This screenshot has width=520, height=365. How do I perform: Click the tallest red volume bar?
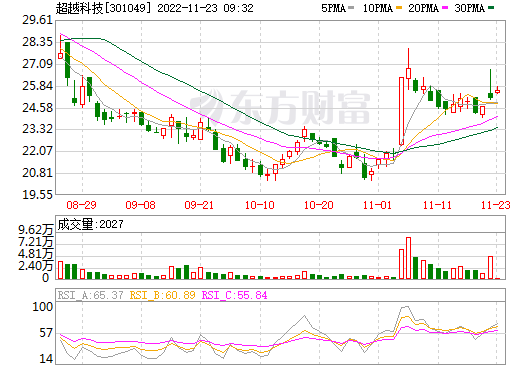(408, 258)
